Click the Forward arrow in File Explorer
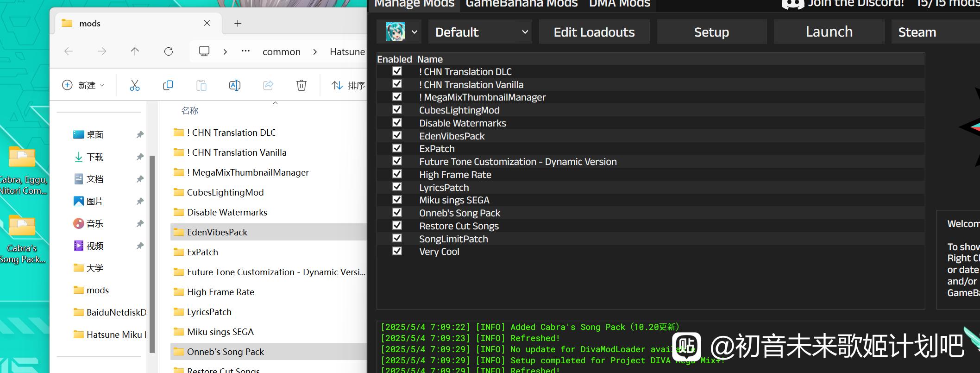This screenshot has width=980, height=373. point(102,51)
